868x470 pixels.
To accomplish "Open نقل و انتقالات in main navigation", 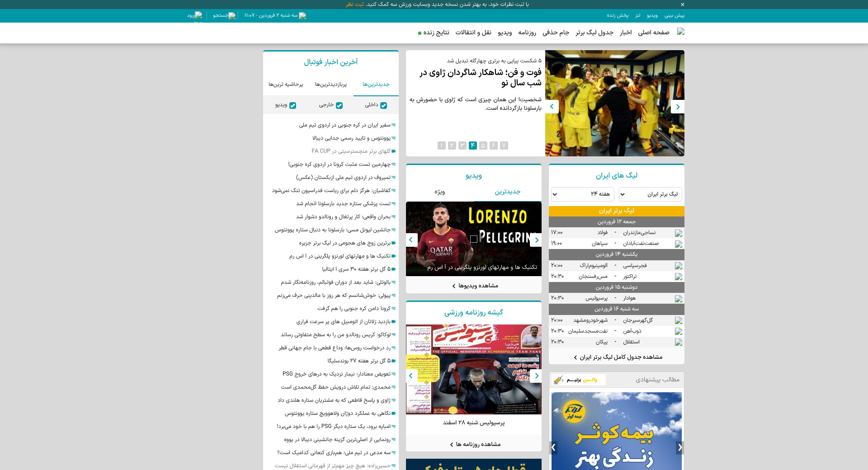I will coord(473,33).
